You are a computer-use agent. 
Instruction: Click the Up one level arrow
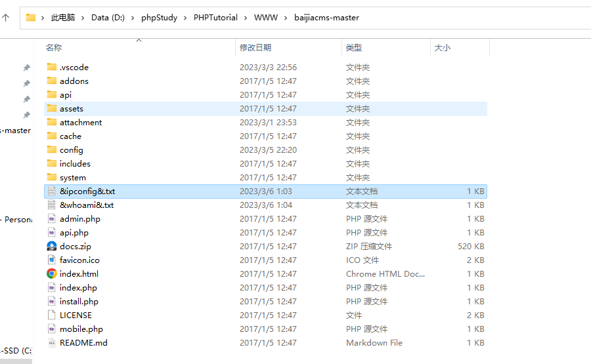tap(6, 17)
